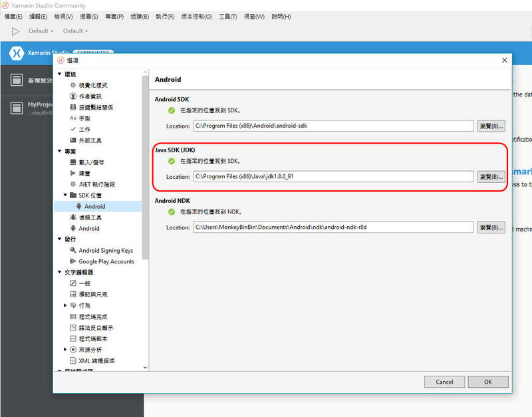Click the Run play button in main toolbar
Viewport: 532px width, 417px height.
(15, 31)
